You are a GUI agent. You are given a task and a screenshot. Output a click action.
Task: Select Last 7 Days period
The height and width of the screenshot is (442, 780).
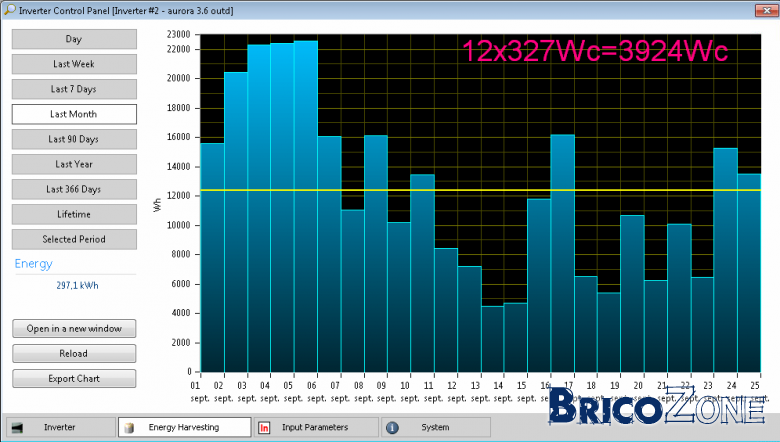click(x=74, y=89)
